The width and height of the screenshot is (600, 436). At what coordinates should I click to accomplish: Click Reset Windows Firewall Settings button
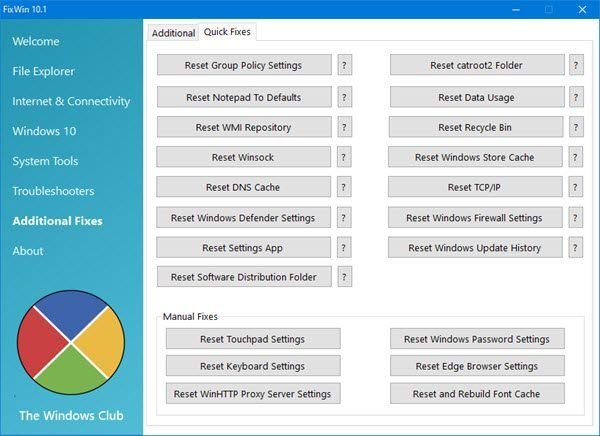pyautogui.click(x=475, y=217)
